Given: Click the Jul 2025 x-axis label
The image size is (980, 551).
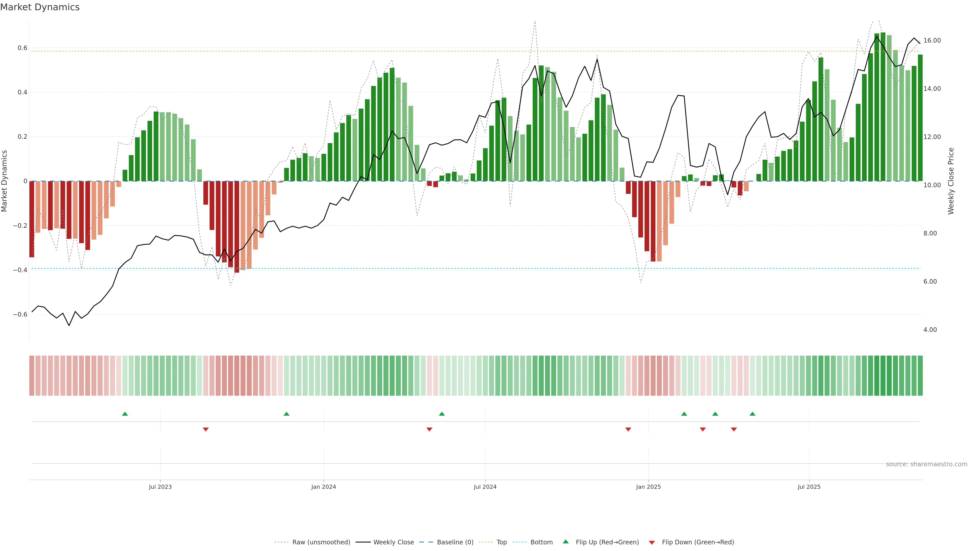Looking at the screenshot, I should click(809, 487).
